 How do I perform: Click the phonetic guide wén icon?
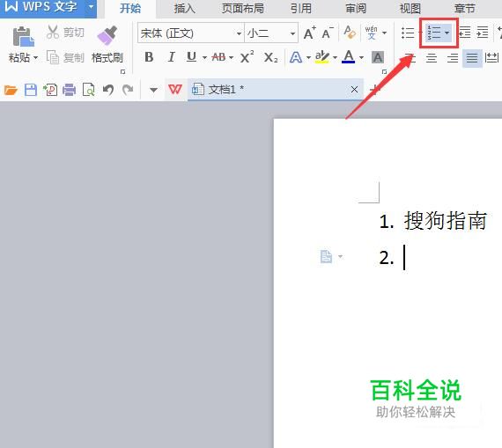pos(372,33)
